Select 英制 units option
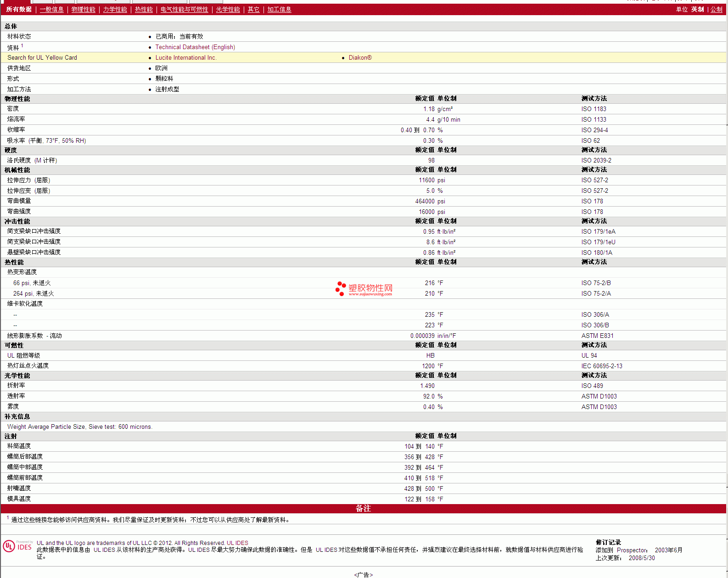The height and width of the screenshot is (578, 728). coord(697,10)
